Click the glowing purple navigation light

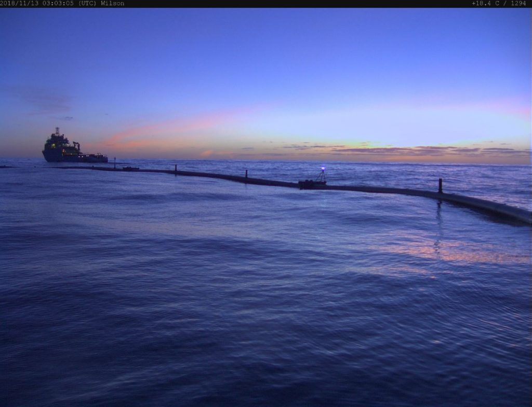pyautogui.click(x=323, y=169)
